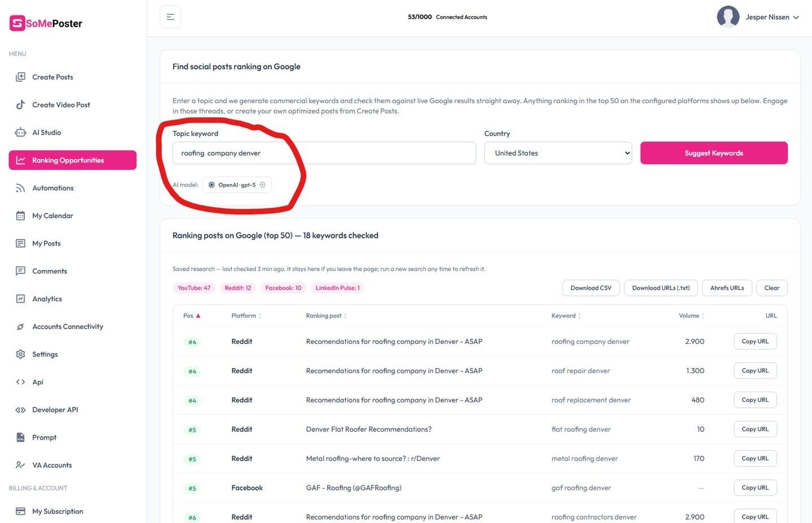
Task: Open the OpenAI gpt-5 model selector
Action: click(x=237, y=185)
